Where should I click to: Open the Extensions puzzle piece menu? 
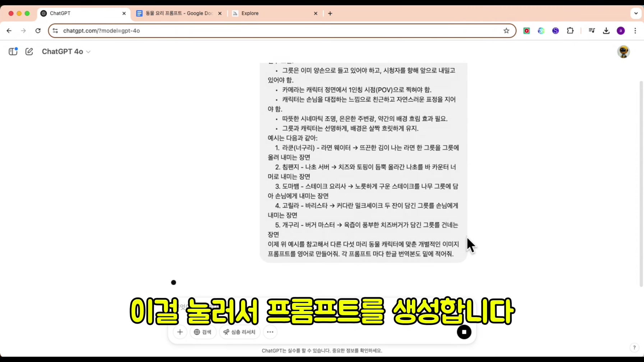570,31
